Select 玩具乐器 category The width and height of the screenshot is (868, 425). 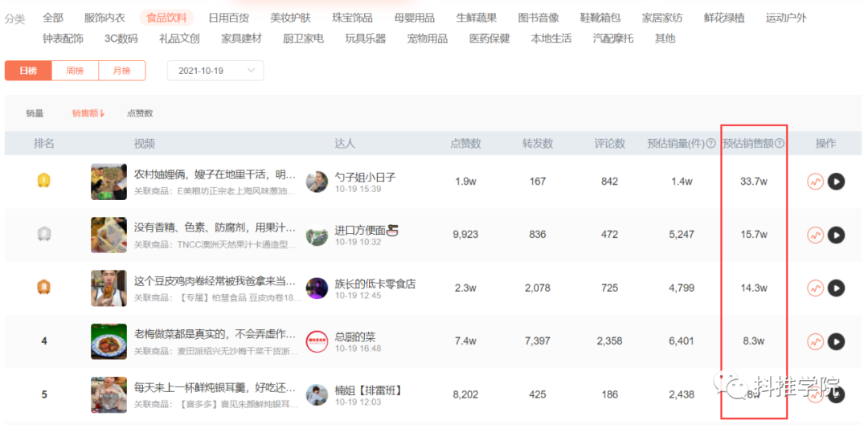tap(366, 39)
